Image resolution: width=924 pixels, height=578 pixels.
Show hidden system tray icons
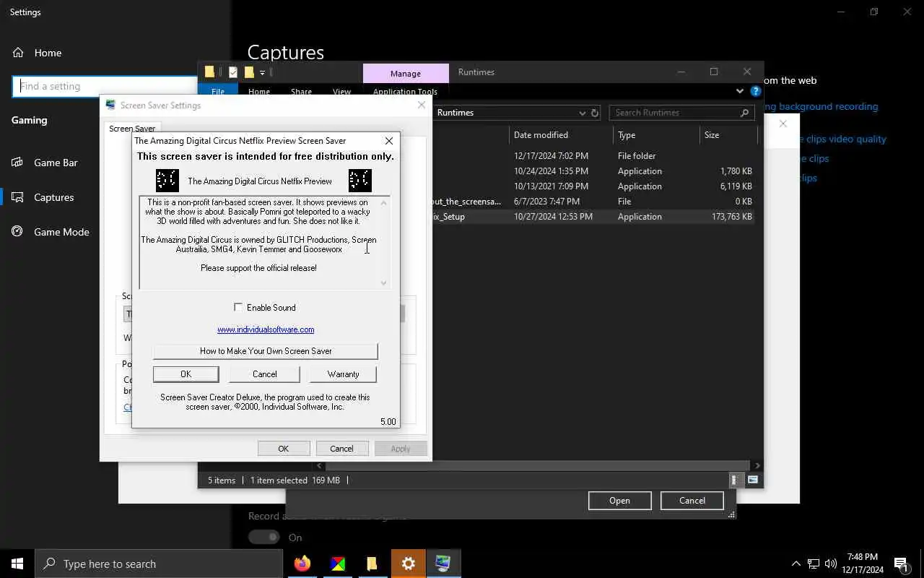click(x=796, y=564)
